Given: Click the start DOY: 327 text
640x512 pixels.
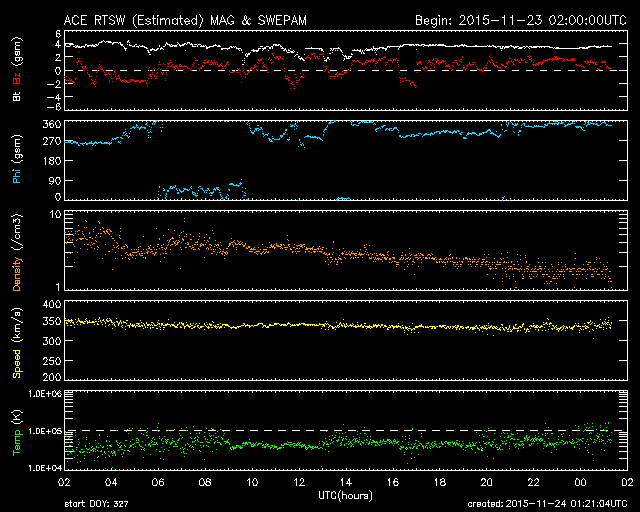Looking at the screenshot, I should (x=98, y=504).
